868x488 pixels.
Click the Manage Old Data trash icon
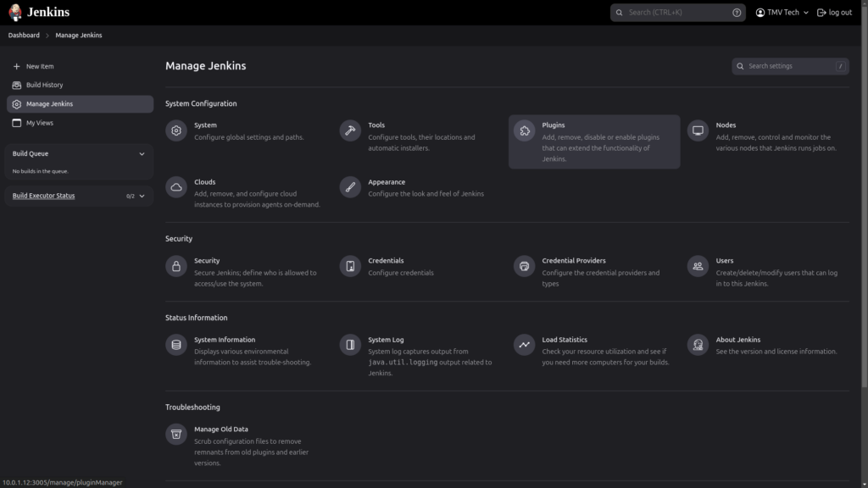[x=176, y=435]
